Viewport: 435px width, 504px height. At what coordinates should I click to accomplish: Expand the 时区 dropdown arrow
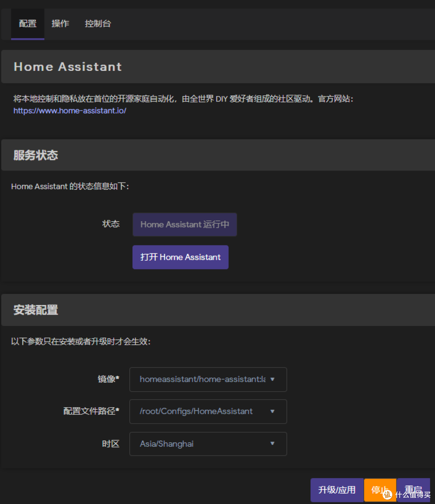pyautogui.click(x=272, y=444)
